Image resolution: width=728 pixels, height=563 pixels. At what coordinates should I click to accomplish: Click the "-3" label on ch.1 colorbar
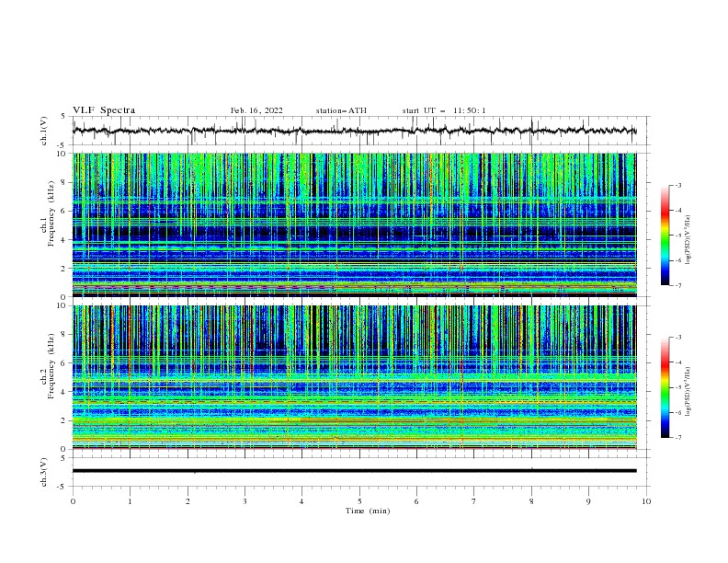pyautogui.click(x=677, y=185)
